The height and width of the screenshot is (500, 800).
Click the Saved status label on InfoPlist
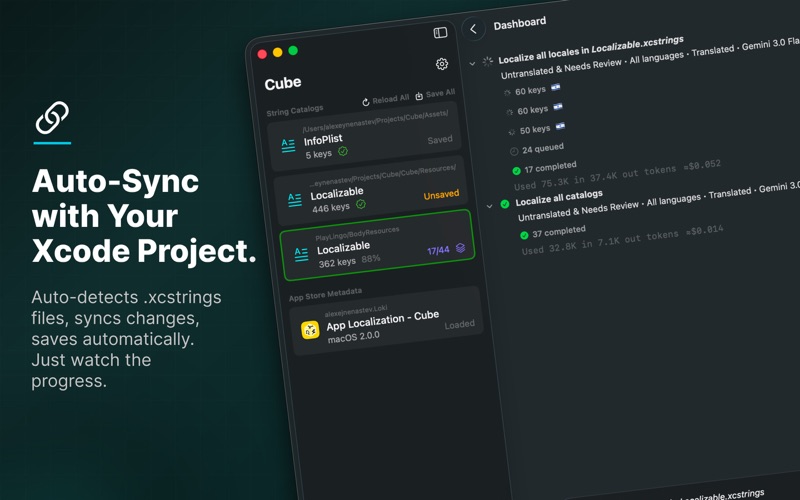440,139
